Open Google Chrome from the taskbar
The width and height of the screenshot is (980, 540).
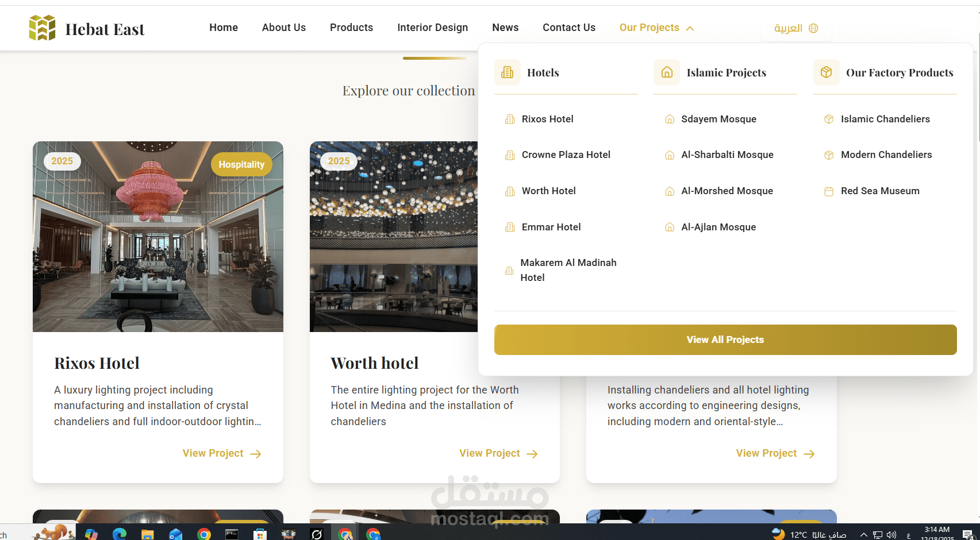click(x=203, y=534)
